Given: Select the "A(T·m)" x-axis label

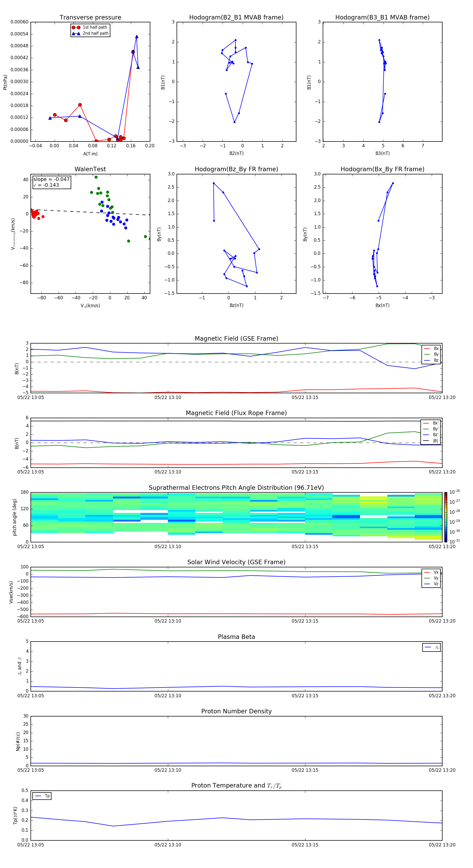Looking at the screenshot, I should tap(90, 154).
